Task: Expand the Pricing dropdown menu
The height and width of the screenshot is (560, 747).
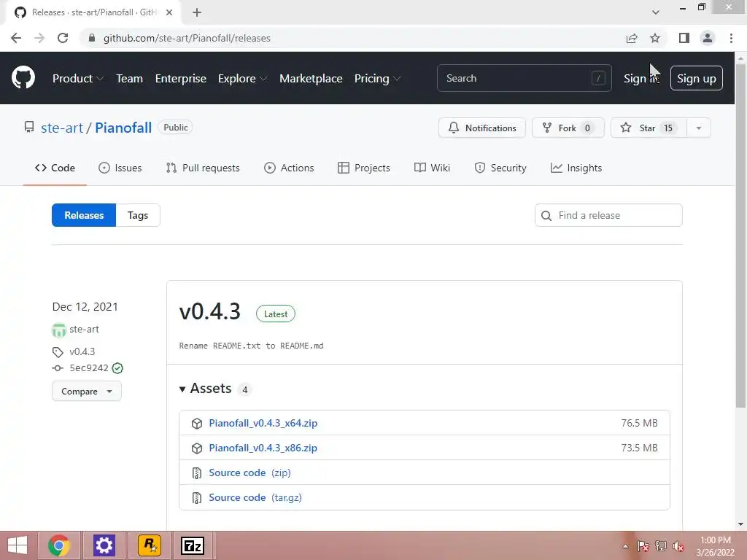Action: pos(377,79)
